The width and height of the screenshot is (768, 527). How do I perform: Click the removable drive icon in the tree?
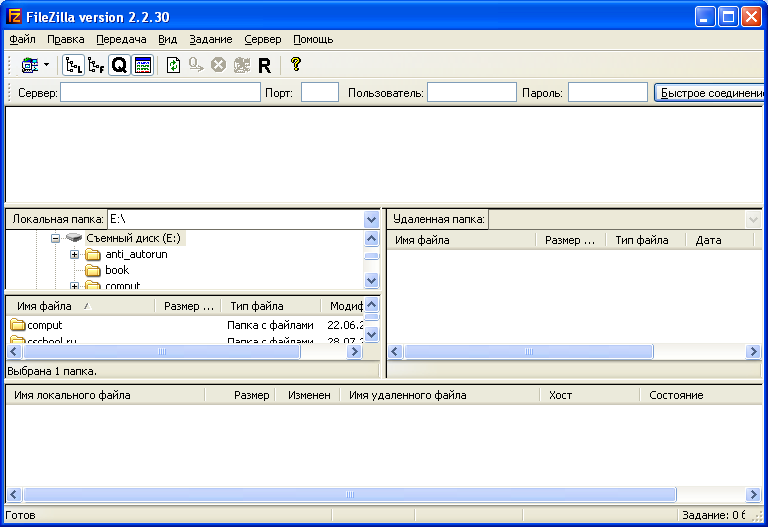[x=73, y=238]
